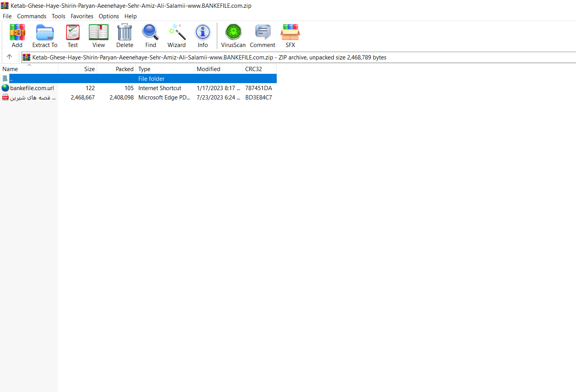Sort by Name column header
The width and height of the screenshot is (576, 392).
tap(29, 69)
